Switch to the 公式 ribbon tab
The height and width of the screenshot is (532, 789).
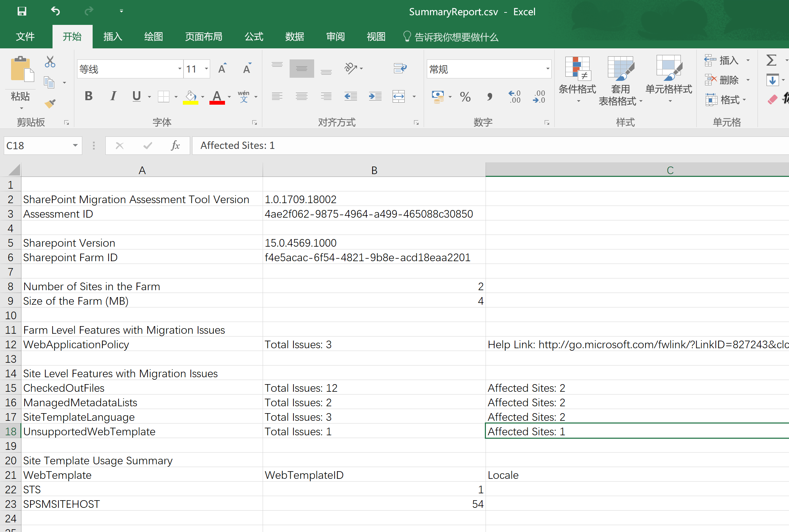tap(254, 37)
